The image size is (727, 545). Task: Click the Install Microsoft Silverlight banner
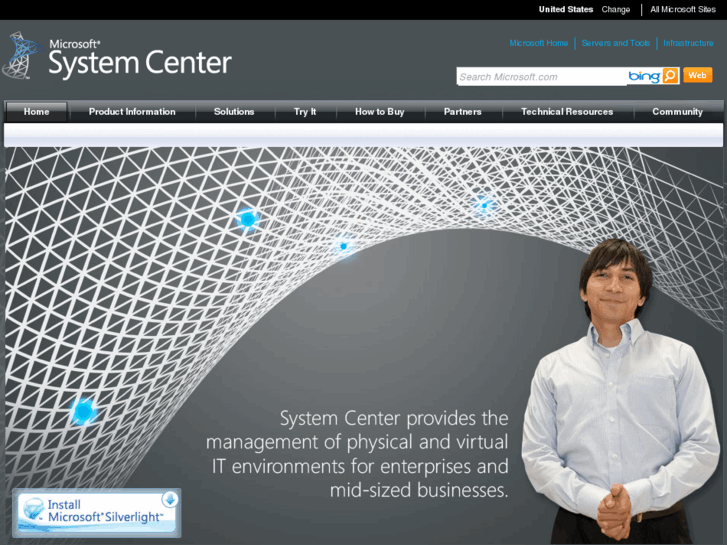pos(97,513)
